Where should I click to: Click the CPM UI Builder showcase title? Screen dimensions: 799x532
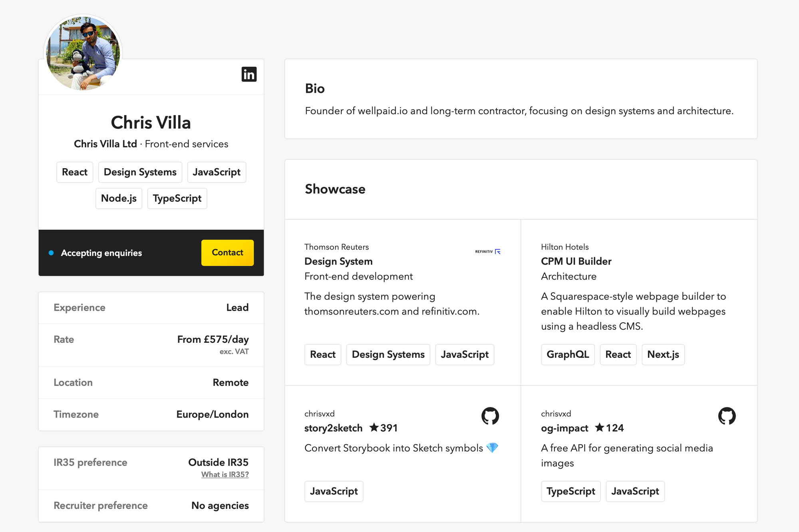(x=576, y=262)
